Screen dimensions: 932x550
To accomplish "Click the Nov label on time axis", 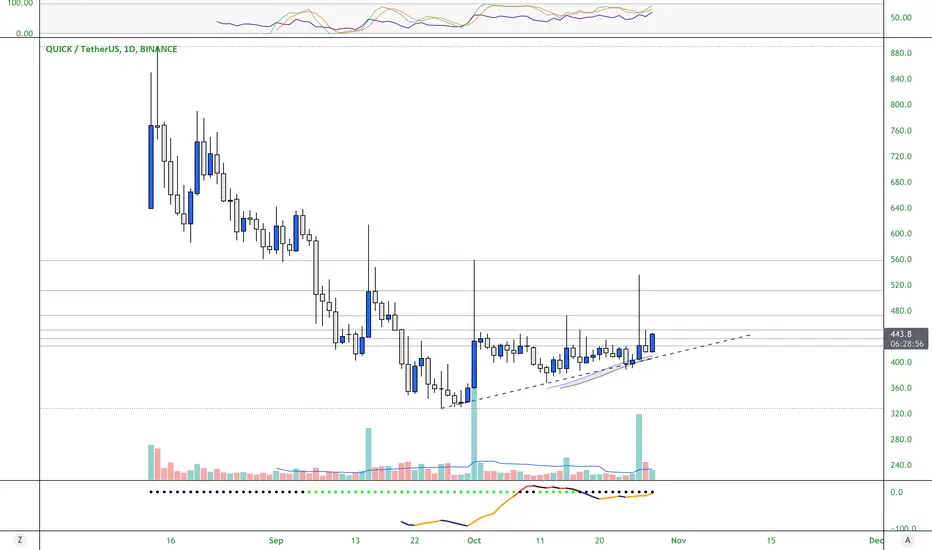I will coord(678,540).
